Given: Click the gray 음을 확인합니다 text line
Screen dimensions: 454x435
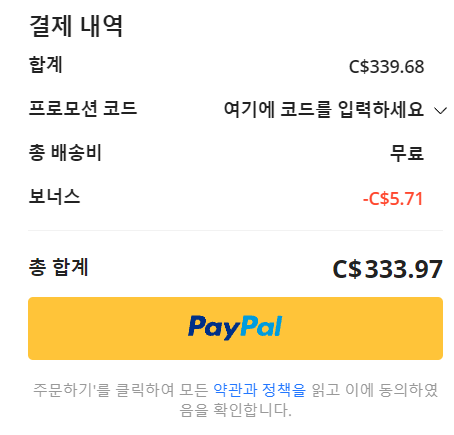Looking at the screenshot, I should click(x=235, y=410).
